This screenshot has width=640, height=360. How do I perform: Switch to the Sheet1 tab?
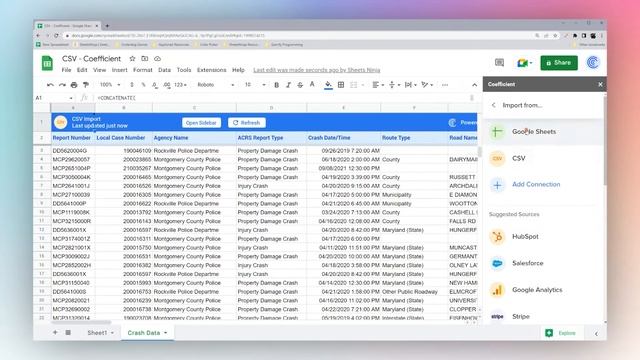pos(97,333)
